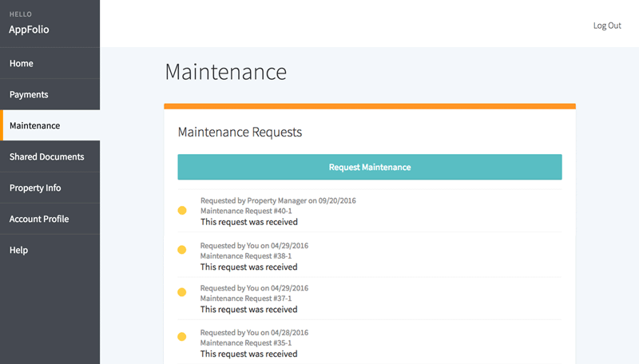Open Maintenance Request #37-1

[246, 299]
